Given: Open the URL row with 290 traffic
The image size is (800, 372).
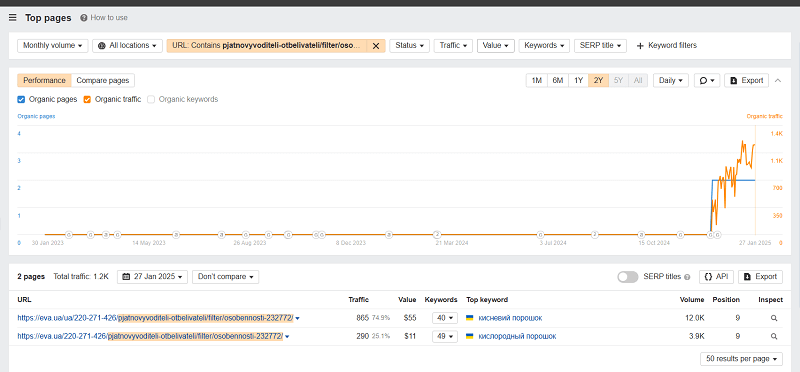Looking at the screenshot, I should click(x=150, y=336).
